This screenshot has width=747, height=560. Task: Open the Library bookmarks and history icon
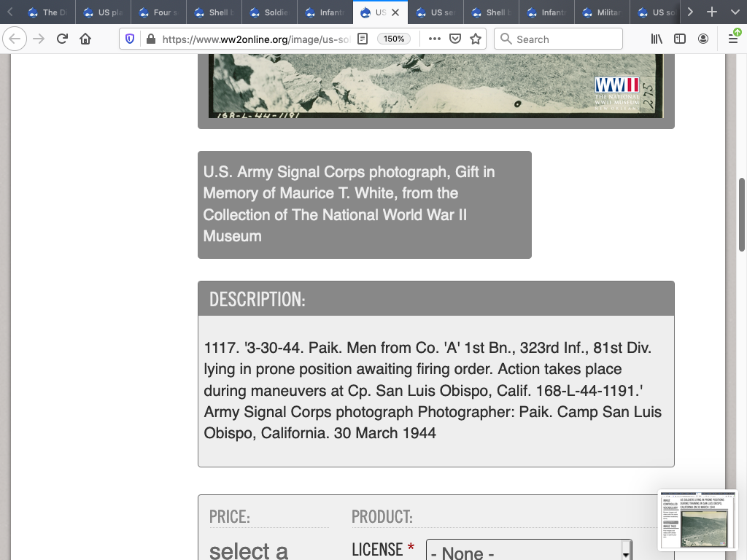657,39
